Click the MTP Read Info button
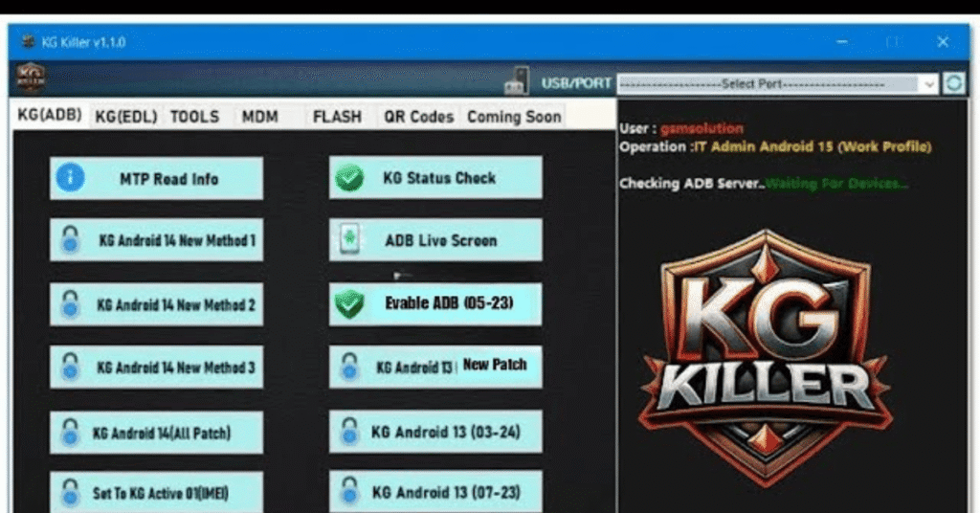Screen dimensions: 980x513 point(156,179)
